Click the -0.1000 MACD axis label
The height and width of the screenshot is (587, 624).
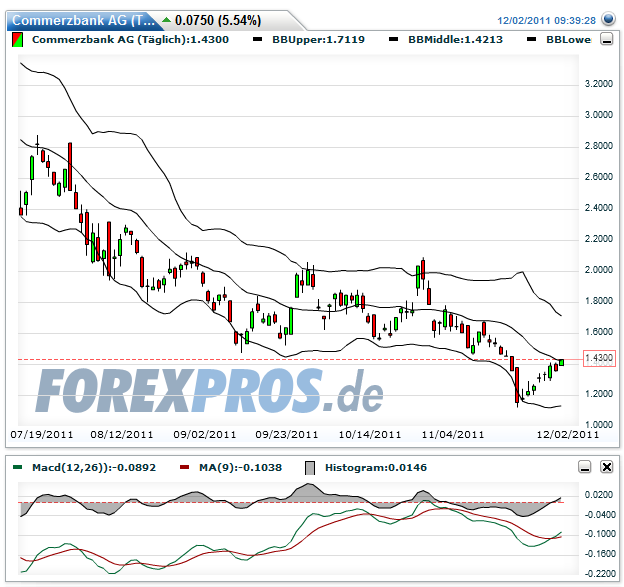pyautogui.click(x=599, y=534)
